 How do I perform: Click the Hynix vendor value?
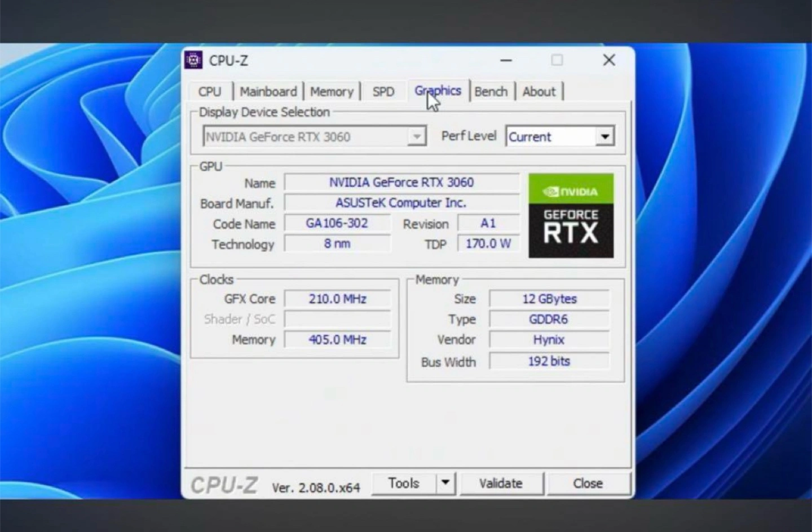point(549,340)
